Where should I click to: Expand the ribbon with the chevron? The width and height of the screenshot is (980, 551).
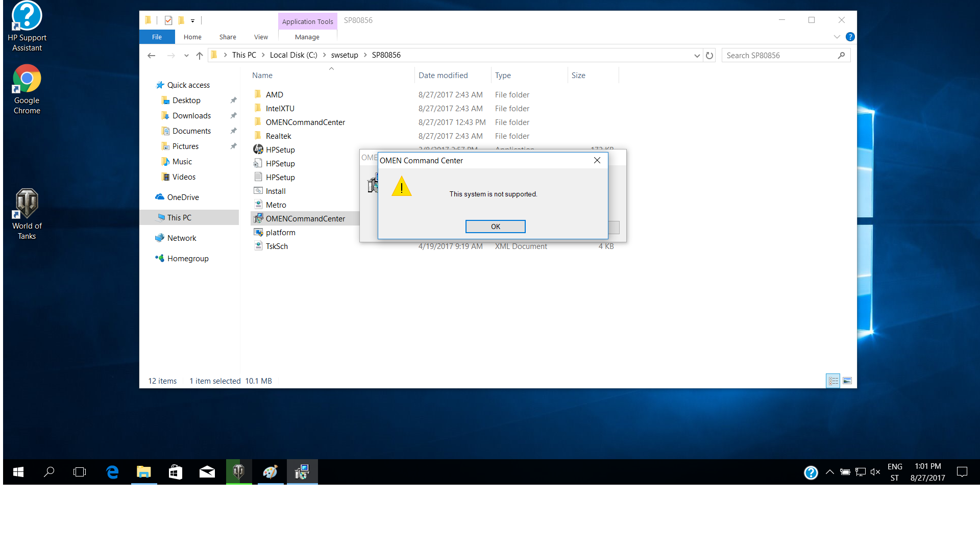(837, 37)
